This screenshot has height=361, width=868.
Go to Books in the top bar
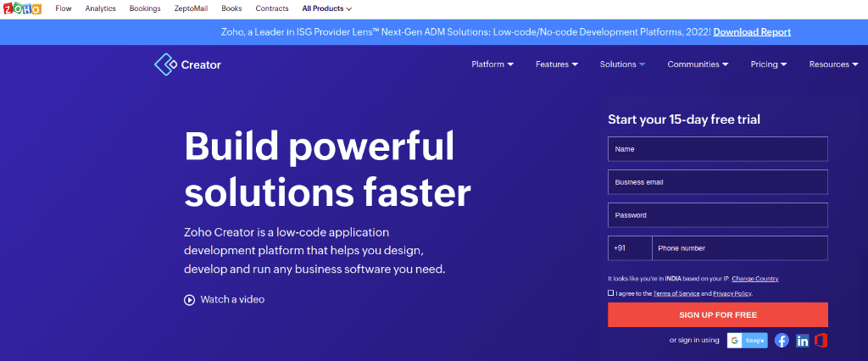pos(231,8)
